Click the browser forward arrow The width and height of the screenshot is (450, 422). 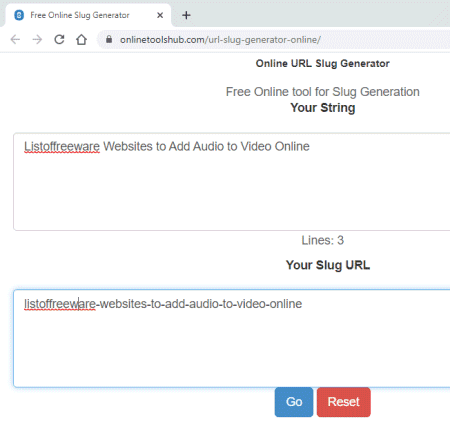pos(37,40)
